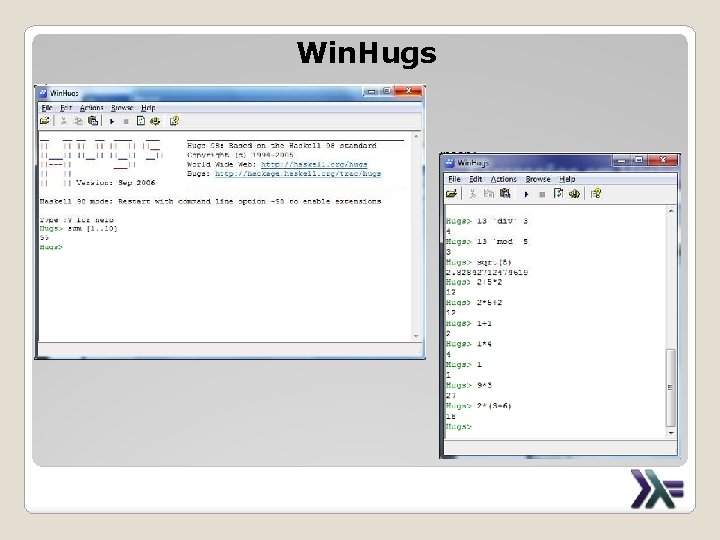Click the scroll-down arrow in the smaller WinHugs window
Viewport: 720px width, 540px height.
coord(671,433)
